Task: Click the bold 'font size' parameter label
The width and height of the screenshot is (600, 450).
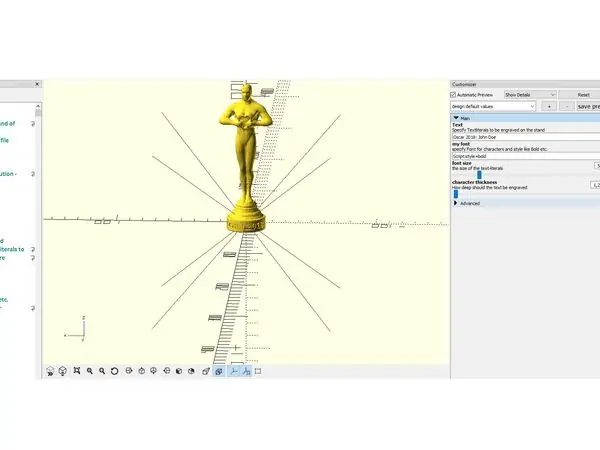Action: point(461,163)
